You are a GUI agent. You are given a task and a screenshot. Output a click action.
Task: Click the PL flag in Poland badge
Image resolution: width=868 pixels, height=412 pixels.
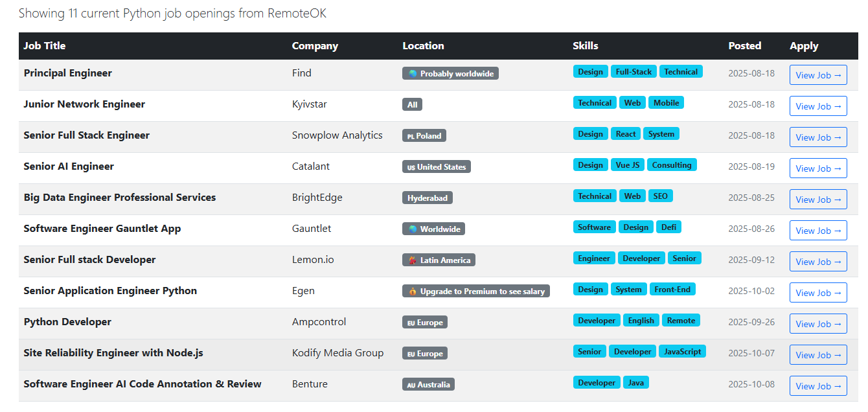click(411, 136)
